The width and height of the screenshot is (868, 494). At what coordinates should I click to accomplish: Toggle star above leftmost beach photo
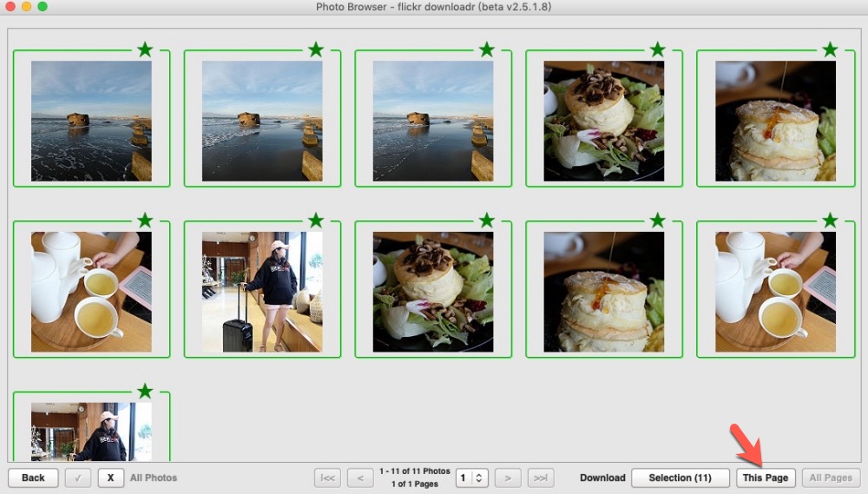(x=145, y=49)
